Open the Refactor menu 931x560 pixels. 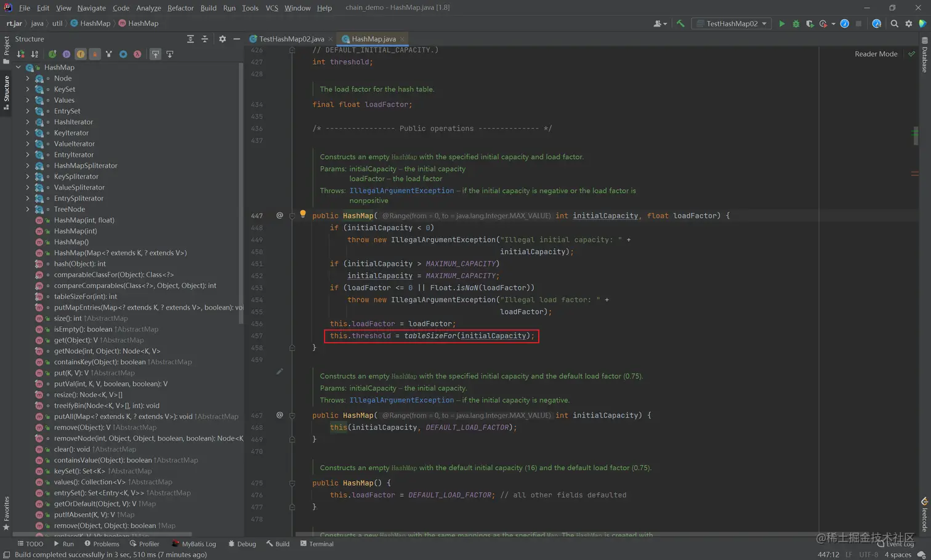click(x=180, y=8)
